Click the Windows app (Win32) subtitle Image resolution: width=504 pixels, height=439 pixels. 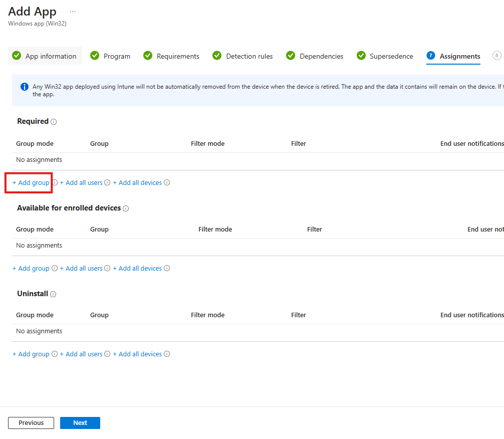(x=37, y=24)
